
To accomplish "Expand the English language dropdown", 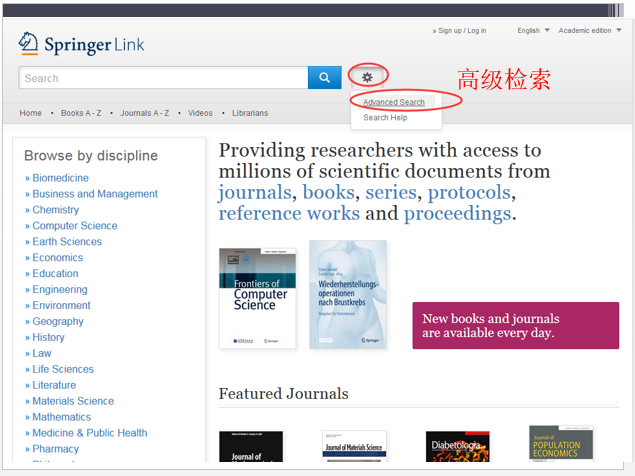I will (x=533, y=30).
